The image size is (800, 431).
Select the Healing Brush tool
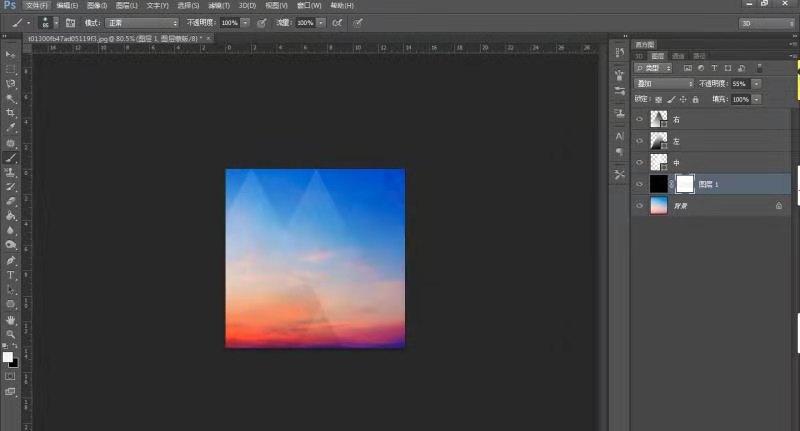10,143
